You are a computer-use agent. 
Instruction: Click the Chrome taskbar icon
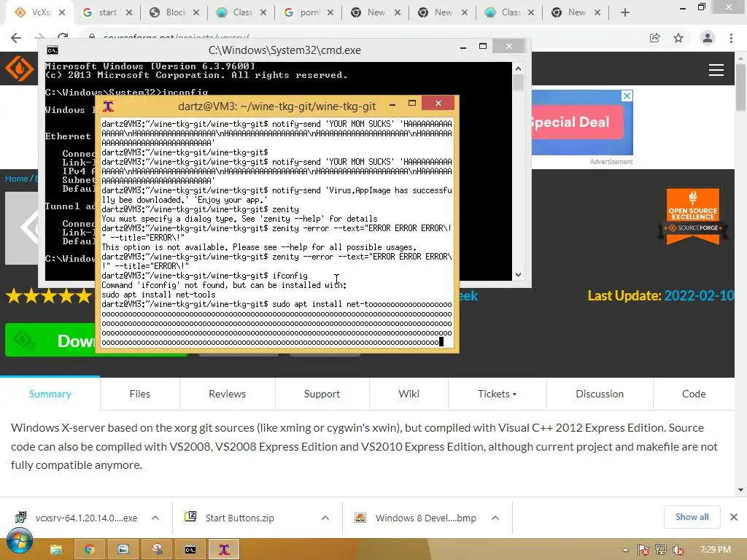[89, 550]
